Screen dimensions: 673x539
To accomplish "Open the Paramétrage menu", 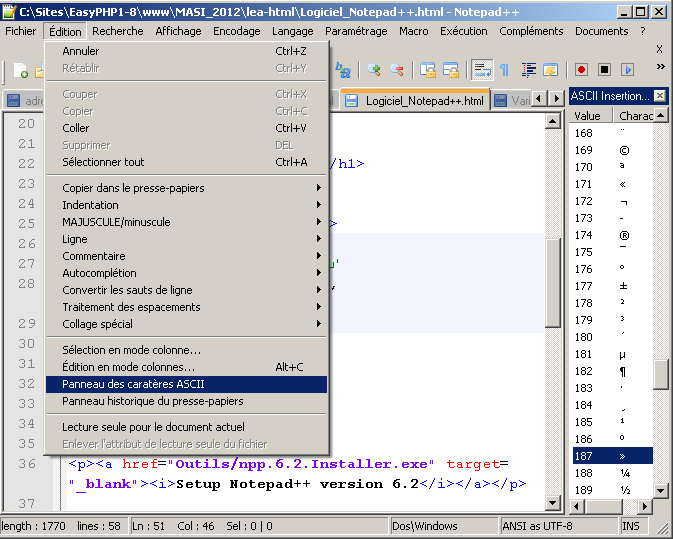I will [356, 31].
